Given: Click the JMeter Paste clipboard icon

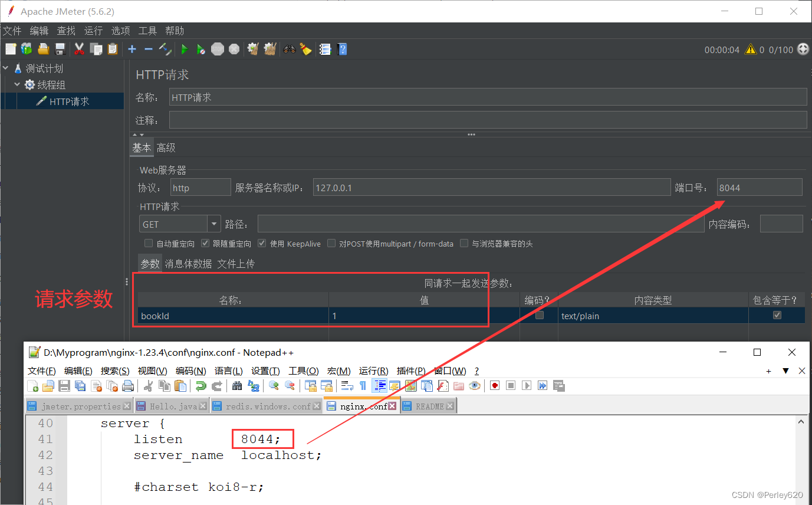Looking at the screenshot, I should (112, 50).
